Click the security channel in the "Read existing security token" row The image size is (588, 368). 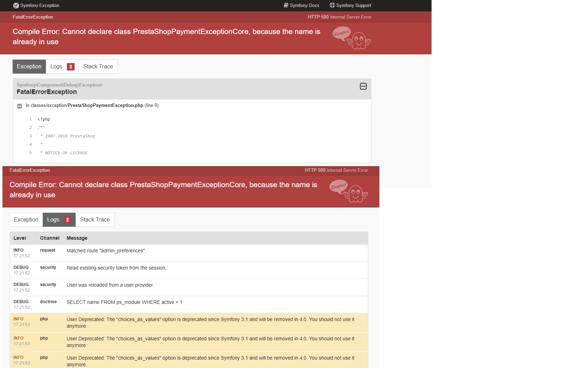click(x=48, y=267)
